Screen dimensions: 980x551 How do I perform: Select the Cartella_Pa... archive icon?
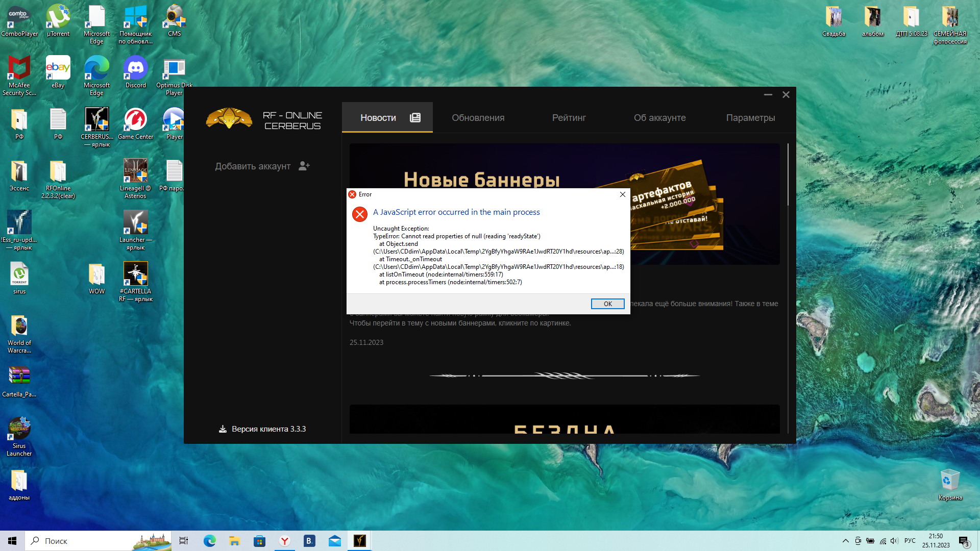[x=19, y=382]
